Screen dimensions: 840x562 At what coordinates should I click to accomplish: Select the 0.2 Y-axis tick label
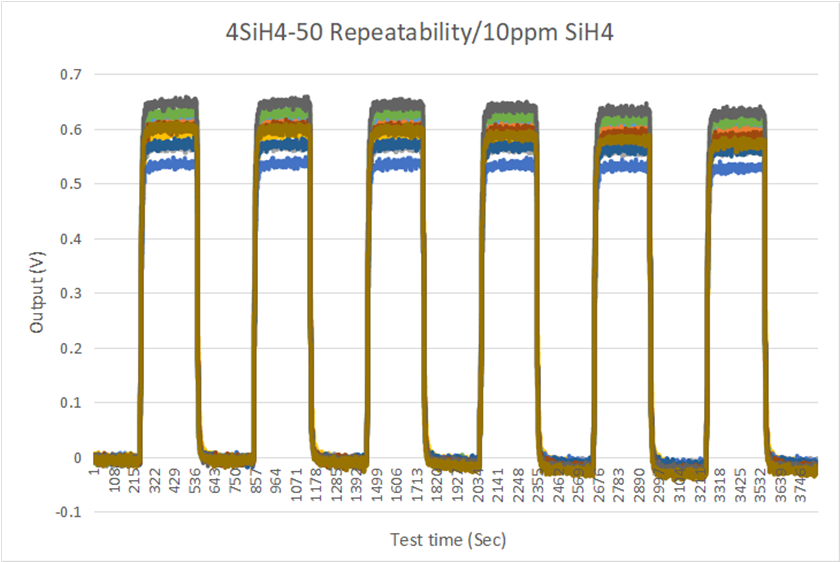click(71, 348)
